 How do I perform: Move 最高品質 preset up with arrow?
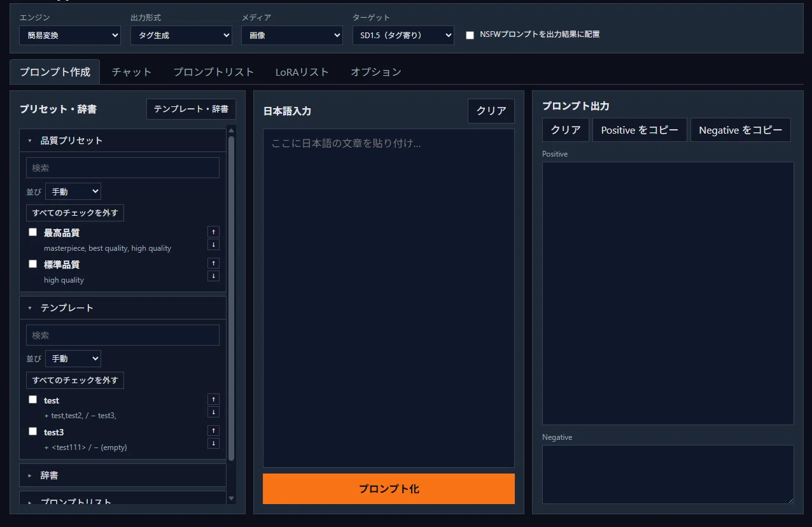213,232
